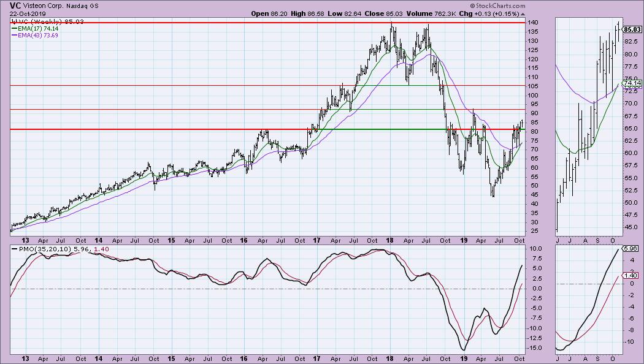The height and width of the screenshot is (364, 644).
Task: Click the 105 price axis label
Action: 533,86
